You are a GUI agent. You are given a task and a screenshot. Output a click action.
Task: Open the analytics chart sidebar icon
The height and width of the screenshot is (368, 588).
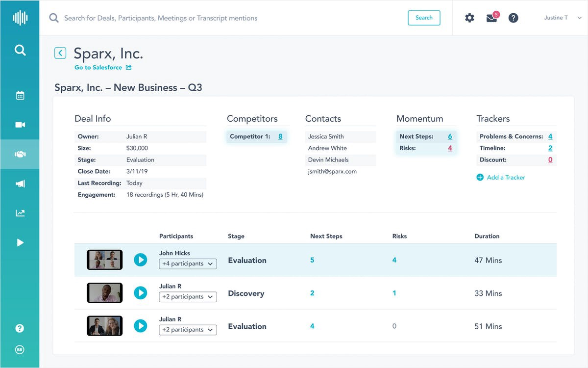(x=20, y=213)
